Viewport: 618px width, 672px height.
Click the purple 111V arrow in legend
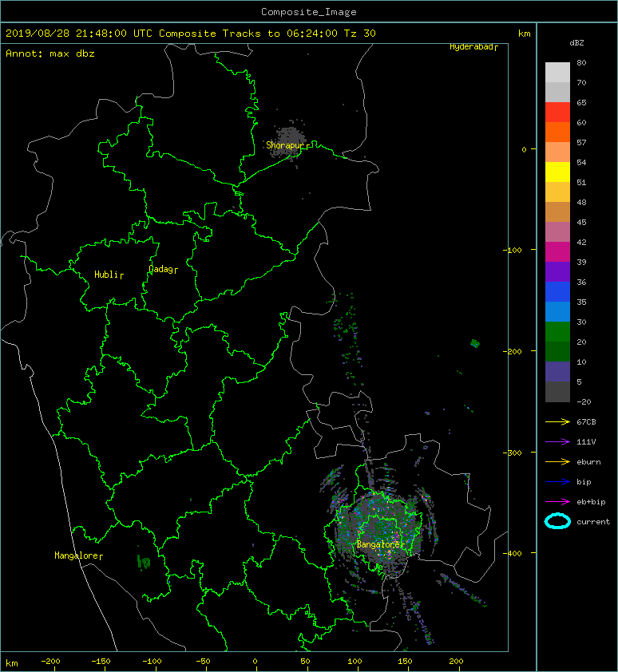tap(557, 442)
